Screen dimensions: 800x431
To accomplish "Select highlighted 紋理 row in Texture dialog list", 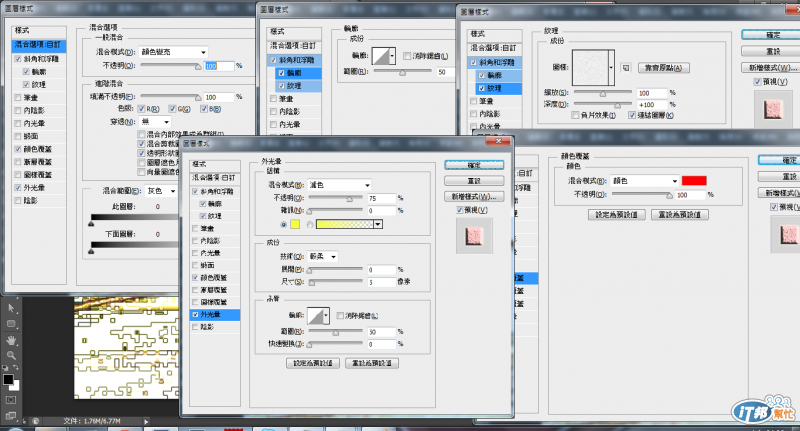I will coord(499,88).
